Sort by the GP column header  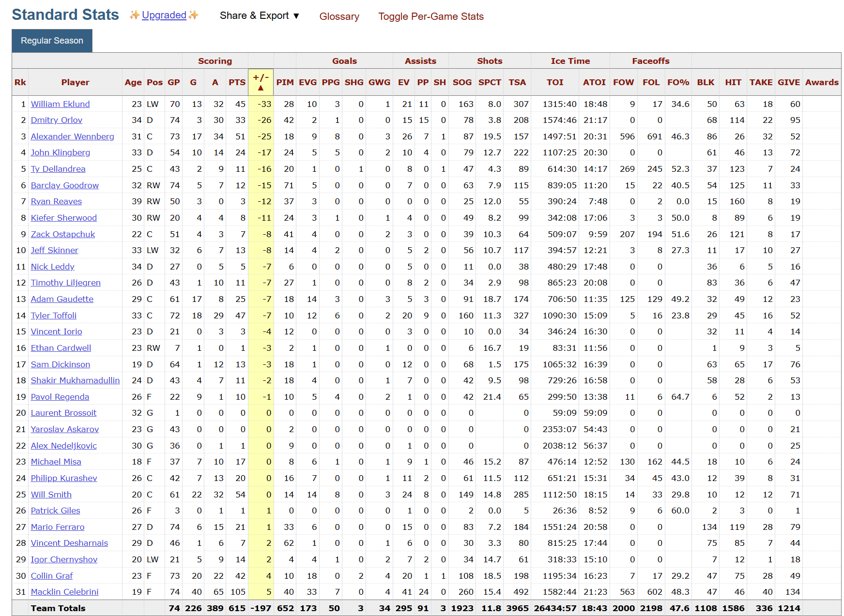click(174, 82)
